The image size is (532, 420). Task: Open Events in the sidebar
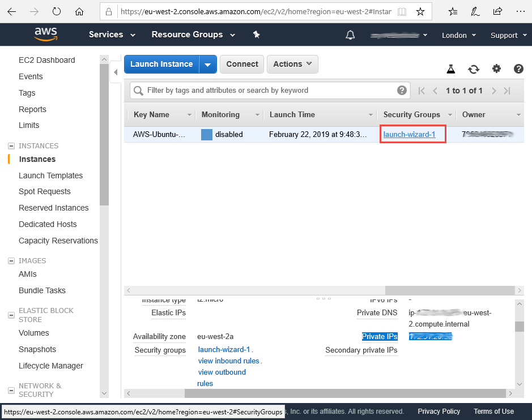pos(31,76)
